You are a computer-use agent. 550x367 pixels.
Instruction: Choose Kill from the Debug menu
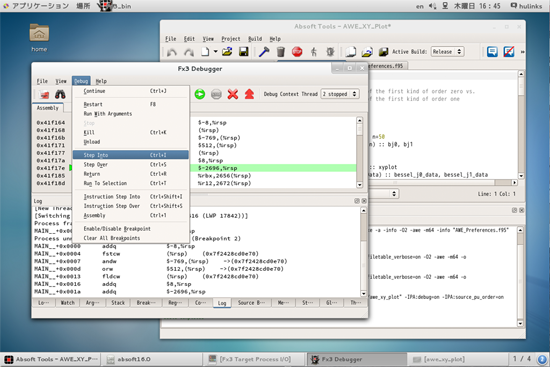tap(131, 132)
